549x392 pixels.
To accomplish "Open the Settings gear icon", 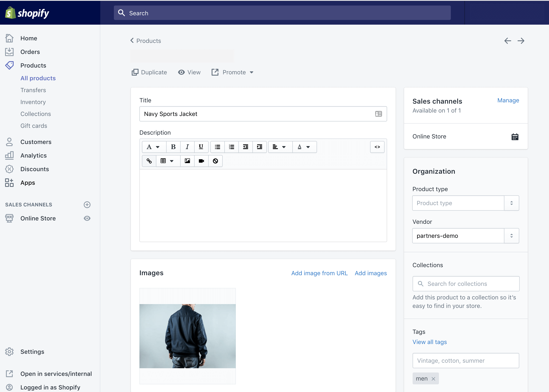I will [9, 351].
